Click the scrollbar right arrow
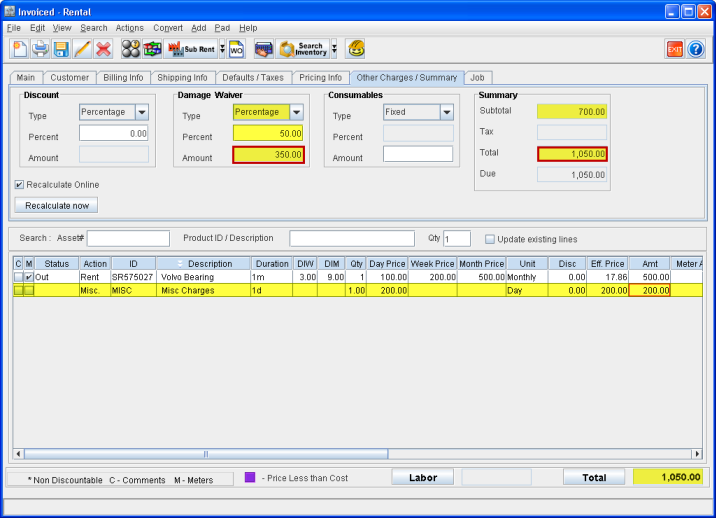 coord(697,454)
